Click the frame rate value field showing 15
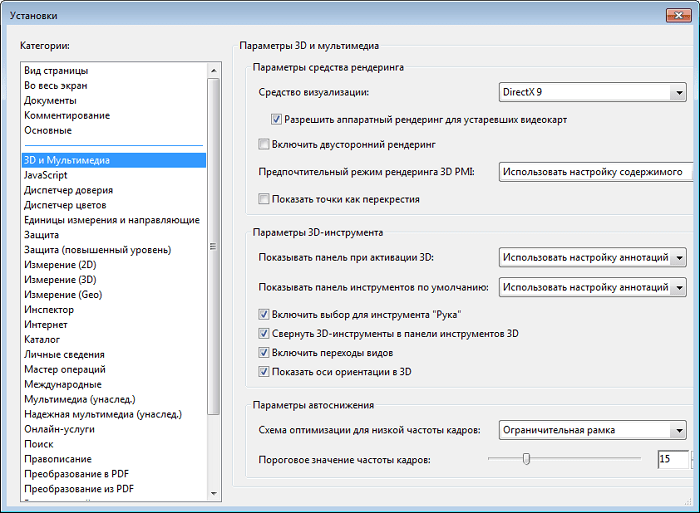This screenshot has width=700, height=513. coord(673,459)
